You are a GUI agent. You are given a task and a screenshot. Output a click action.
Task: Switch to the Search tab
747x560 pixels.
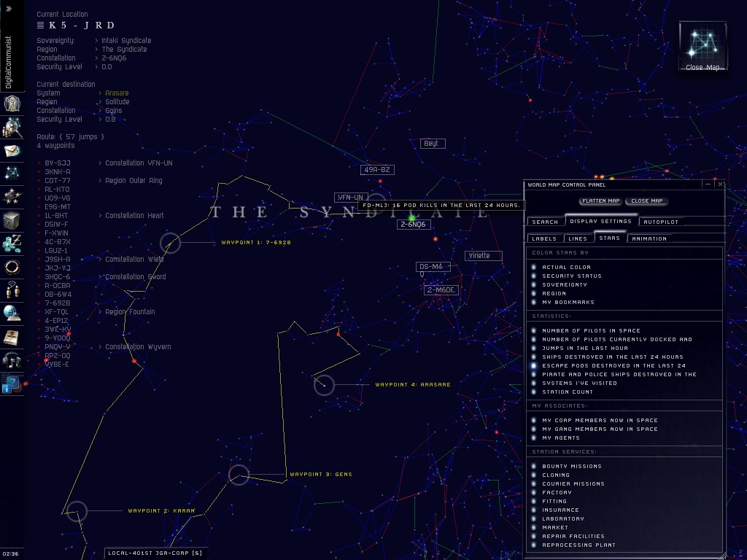coord(545,222)
